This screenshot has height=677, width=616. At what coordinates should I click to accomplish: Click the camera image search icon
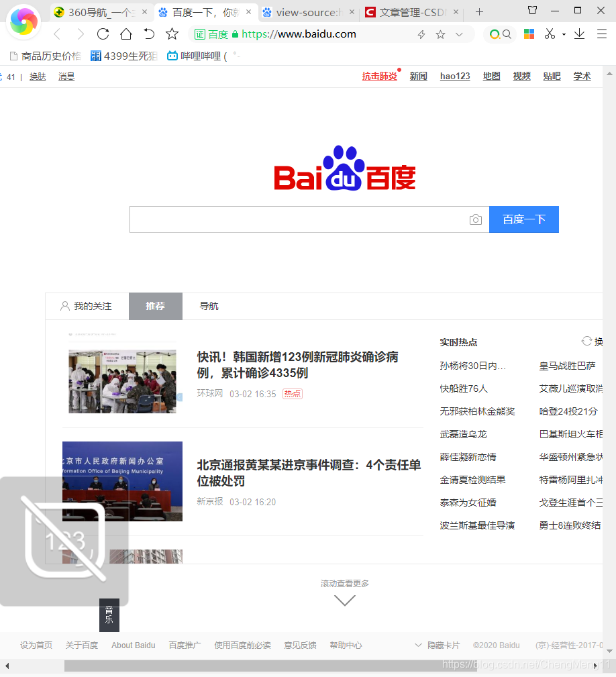tap(475, 219)
